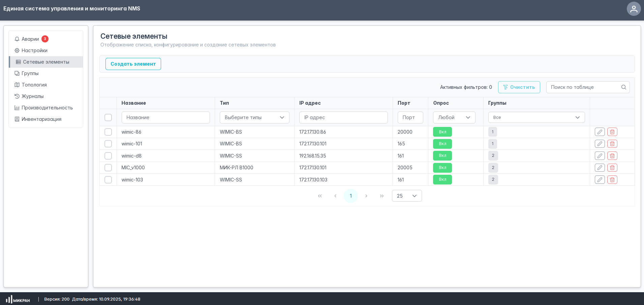
Task: Open the page size dropdown showing 25
Action: pos(406,196)
